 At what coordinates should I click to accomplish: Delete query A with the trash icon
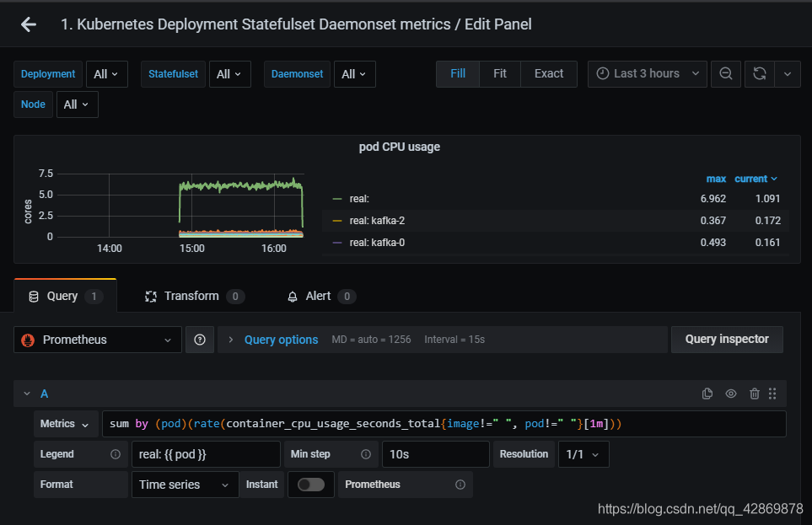pos(755,394)
